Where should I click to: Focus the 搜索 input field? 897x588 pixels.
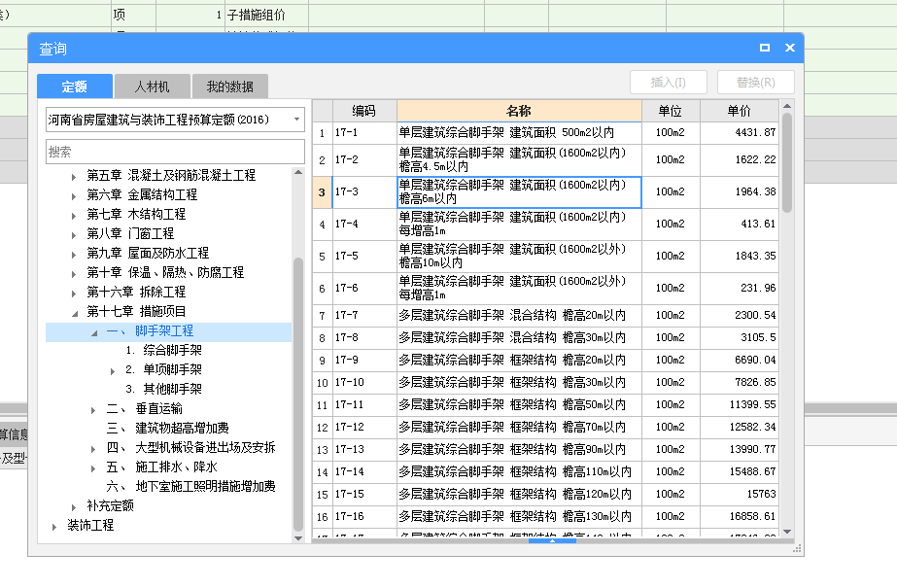[175, 152]
